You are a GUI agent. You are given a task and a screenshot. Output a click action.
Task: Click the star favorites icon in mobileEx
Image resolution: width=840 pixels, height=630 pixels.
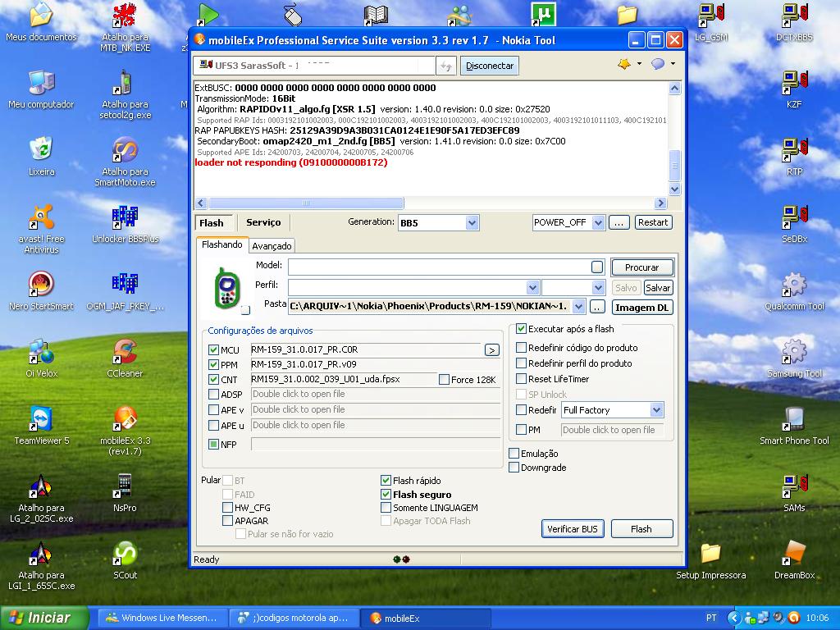point(624,64)
